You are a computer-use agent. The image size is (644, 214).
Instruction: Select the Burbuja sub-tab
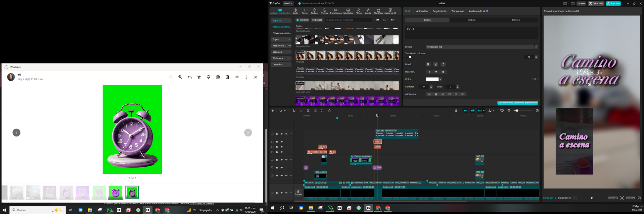[472, 20]
